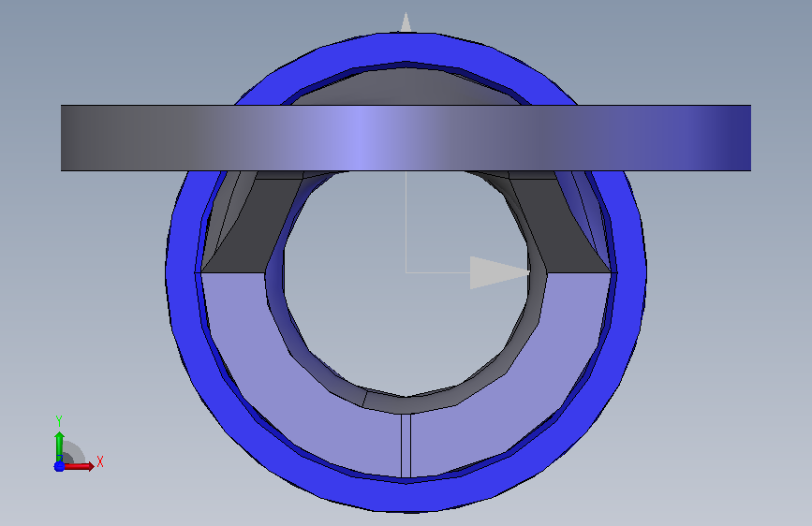Click the large gray arrowhead pointing right
Image resolution: width=812 pixels, height=526 pixels.
point(498,272)
